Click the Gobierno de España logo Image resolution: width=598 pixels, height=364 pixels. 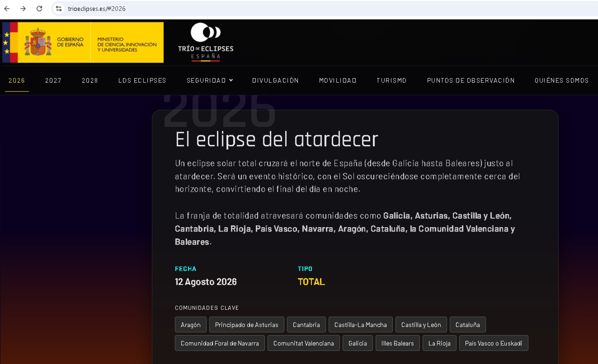click(x=54, y=42)
